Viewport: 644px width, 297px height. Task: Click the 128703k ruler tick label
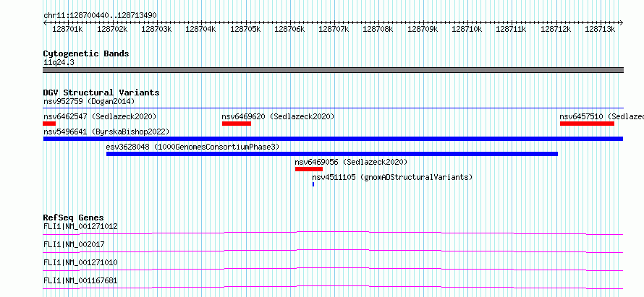click(x=156, y=29)
